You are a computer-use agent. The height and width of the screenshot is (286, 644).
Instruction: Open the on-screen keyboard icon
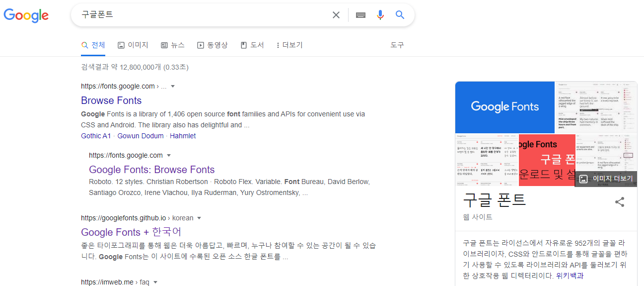click(x=361, y=15)
